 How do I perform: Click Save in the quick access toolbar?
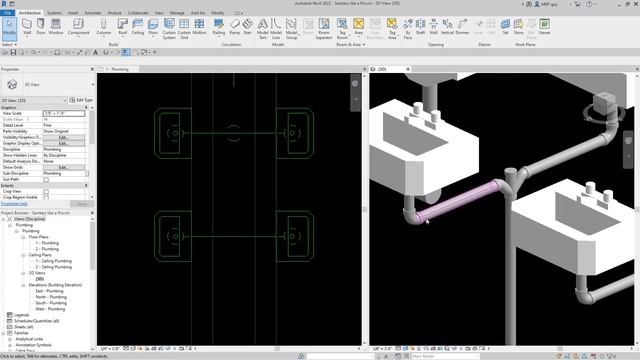(13, 53)
